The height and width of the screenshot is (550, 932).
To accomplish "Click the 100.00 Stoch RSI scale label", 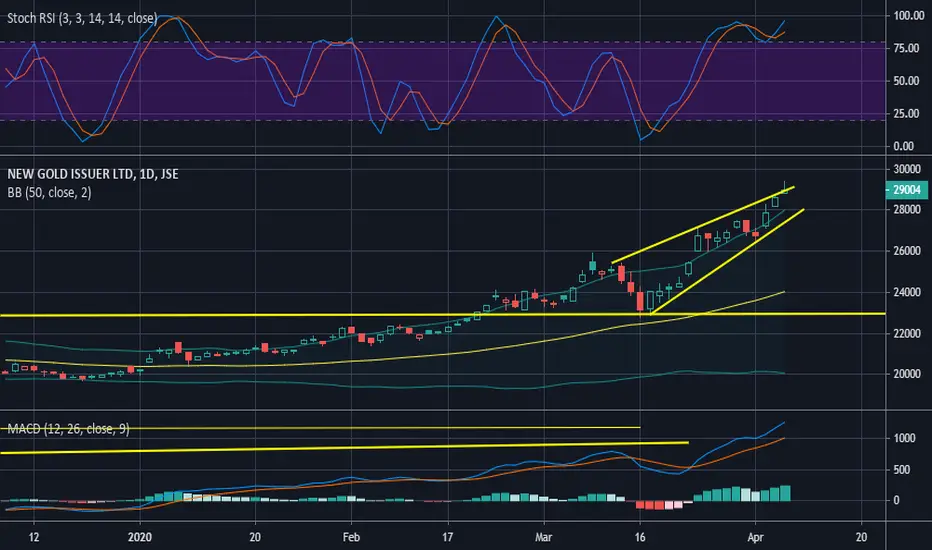I will click(909, 16).
